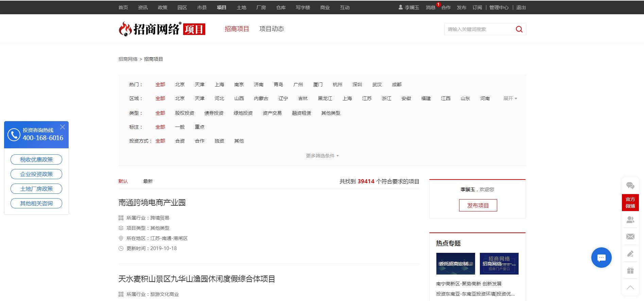Filter 区域 by 黑龙江

(325, 98)
